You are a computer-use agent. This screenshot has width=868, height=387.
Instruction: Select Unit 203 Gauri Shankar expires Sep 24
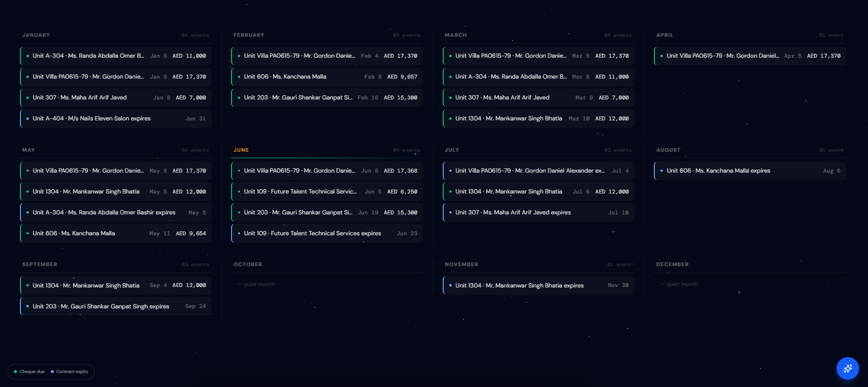point(116,306)
